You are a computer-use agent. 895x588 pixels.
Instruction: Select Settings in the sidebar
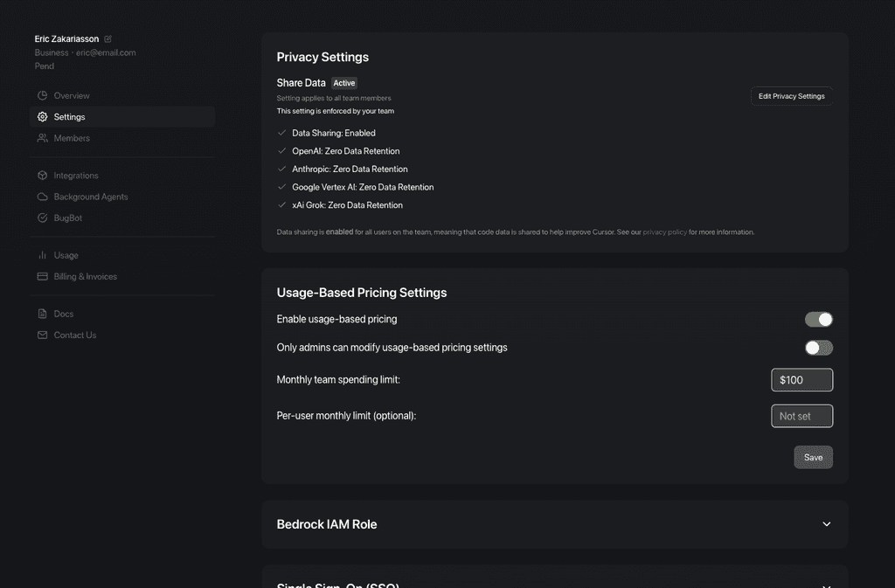67,116
